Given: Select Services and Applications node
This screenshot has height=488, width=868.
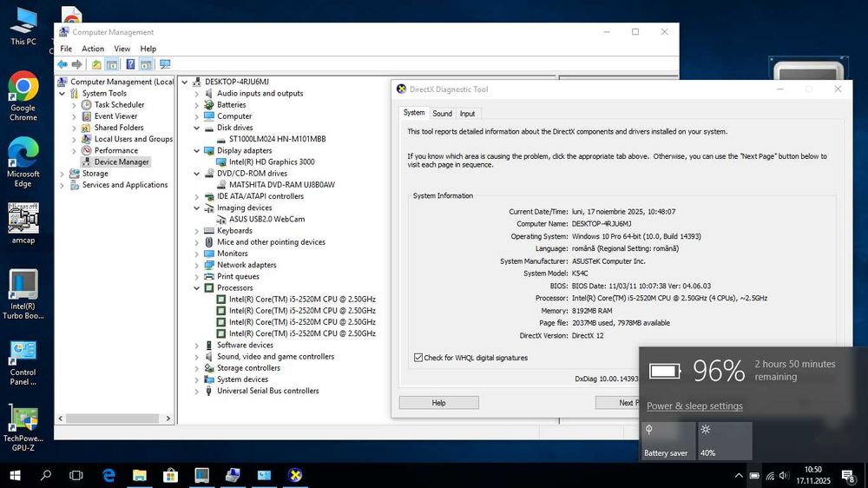Looking at the screenshot, I should [124, 185].
